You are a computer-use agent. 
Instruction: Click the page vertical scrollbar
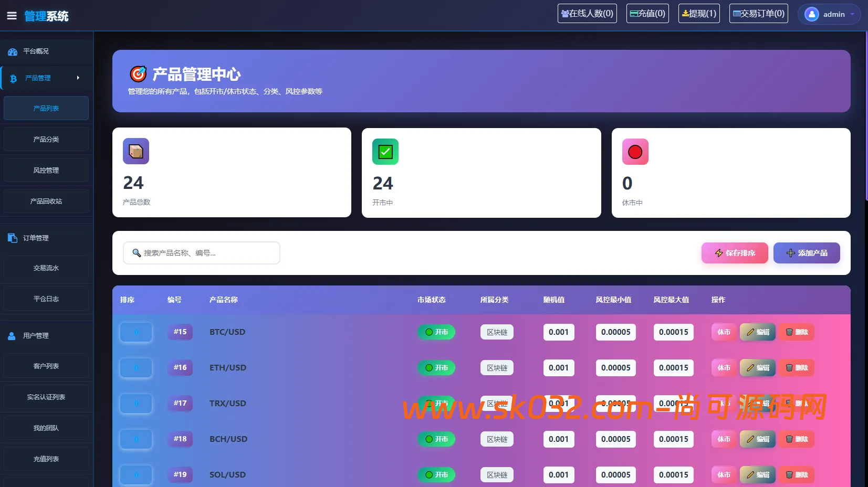pyautogui.click(x=866, y=115)
